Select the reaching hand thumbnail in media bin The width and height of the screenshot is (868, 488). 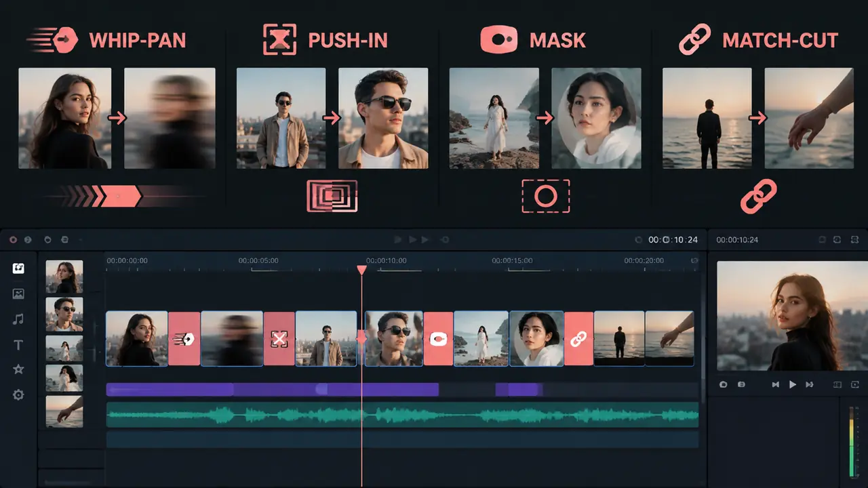click(x=64, y=411)
